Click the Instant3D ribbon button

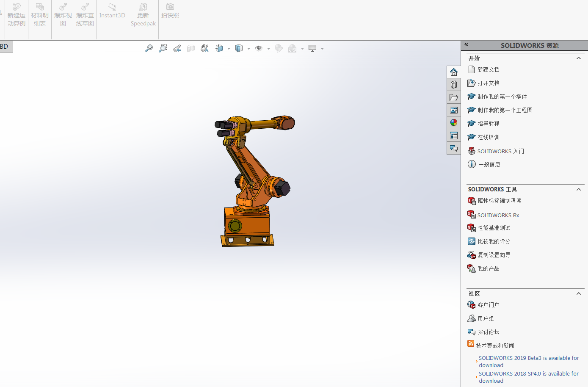coord(112,11)
